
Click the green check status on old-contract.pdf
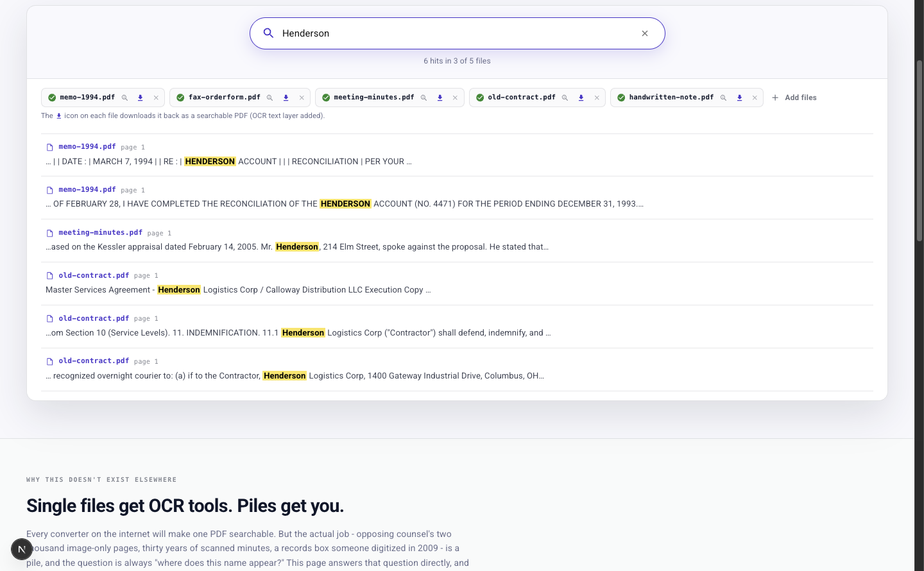tap(480, 98)
